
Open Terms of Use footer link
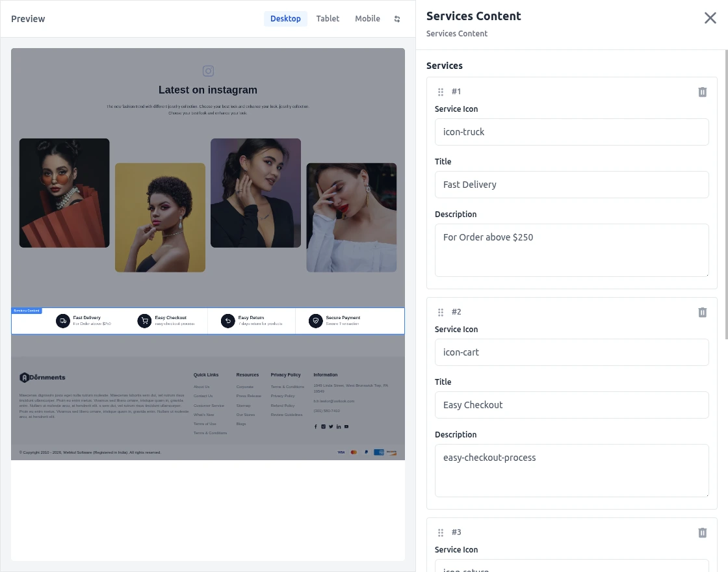pos(205,424)
